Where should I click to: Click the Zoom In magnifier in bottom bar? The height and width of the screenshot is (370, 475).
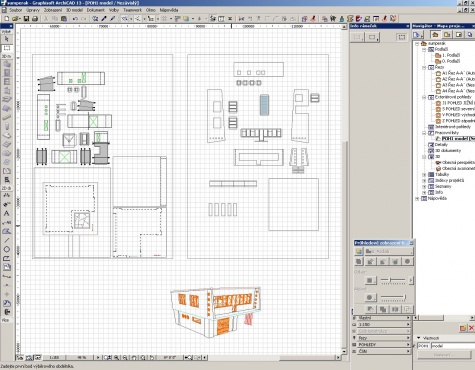click(116, 358)
